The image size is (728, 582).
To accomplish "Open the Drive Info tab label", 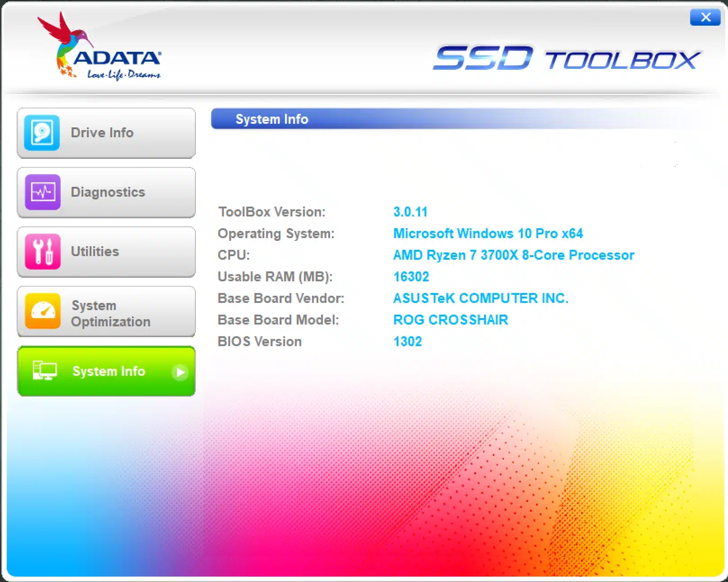I will click(x=102, y=133).
